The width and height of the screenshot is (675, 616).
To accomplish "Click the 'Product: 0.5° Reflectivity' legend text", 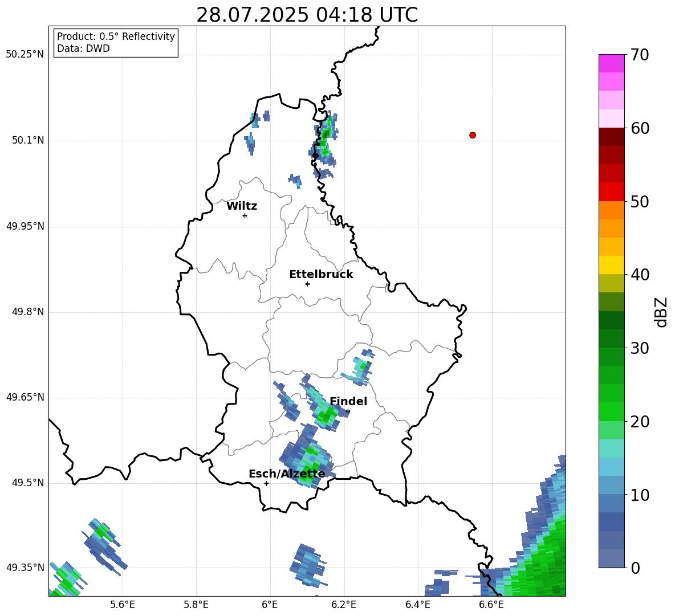I will coord(116,36).
